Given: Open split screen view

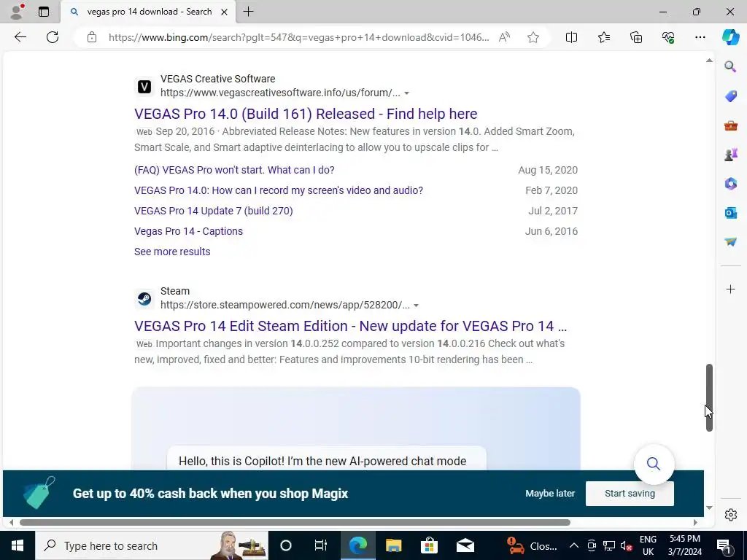Looking at the screenshot, I should click(571, 37).
